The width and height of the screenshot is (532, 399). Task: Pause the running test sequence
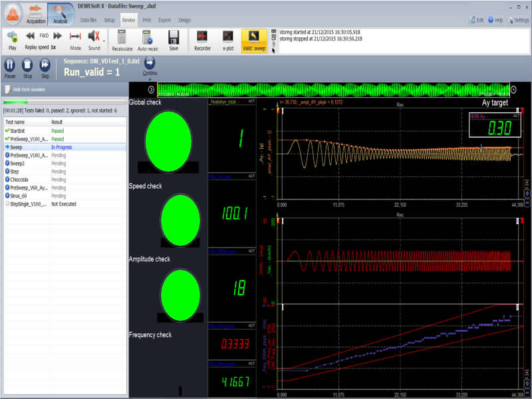tap(10, 66)
